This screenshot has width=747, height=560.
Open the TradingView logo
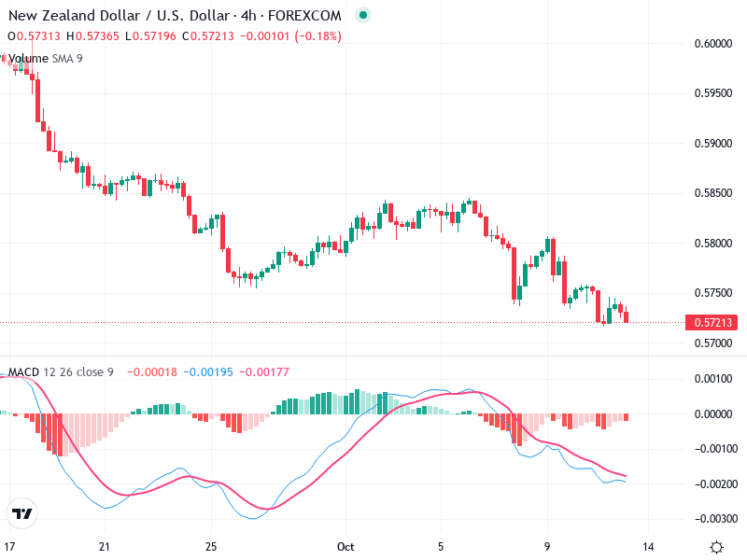coord(21,513)
